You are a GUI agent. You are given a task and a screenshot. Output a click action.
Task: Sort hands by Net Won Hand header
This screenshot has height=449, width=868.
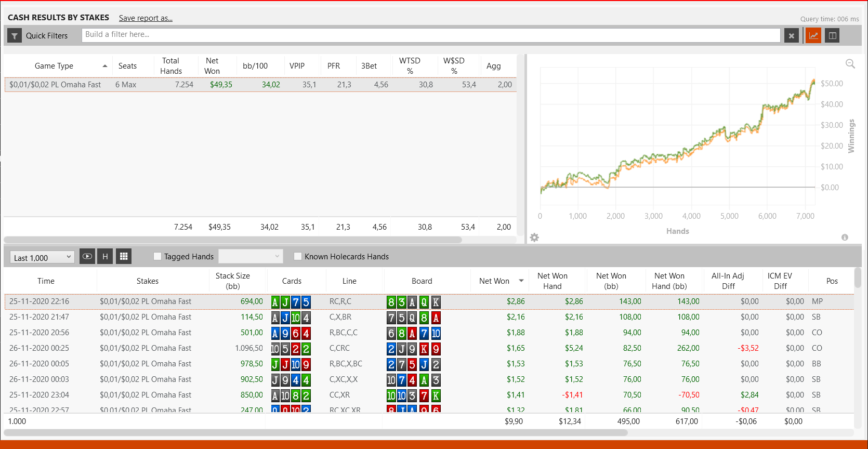[x=553, y=281]
